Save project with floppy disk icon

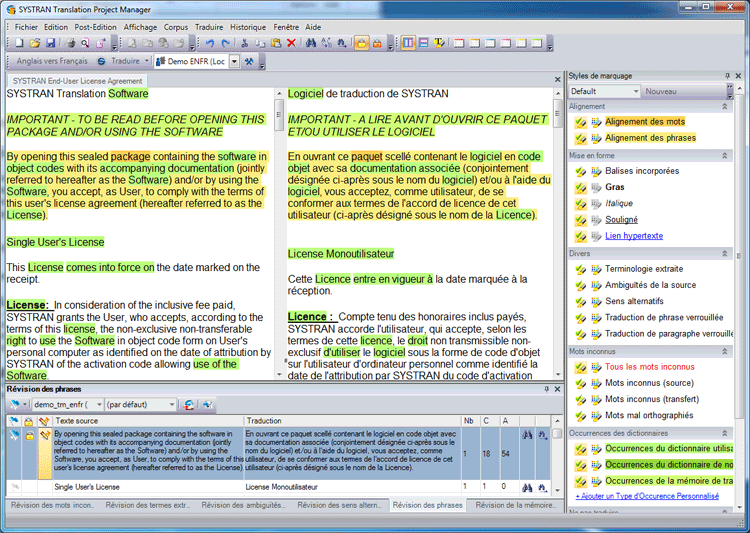(x=50, y=44)
